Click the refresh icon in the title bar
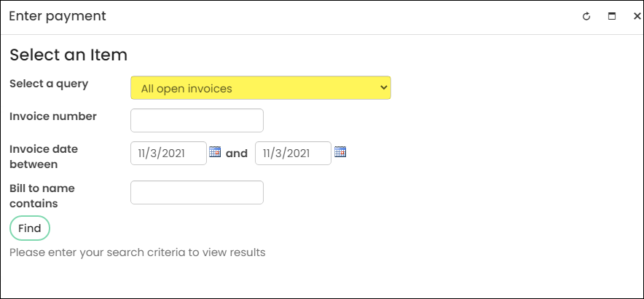 (x=586, y=17)
